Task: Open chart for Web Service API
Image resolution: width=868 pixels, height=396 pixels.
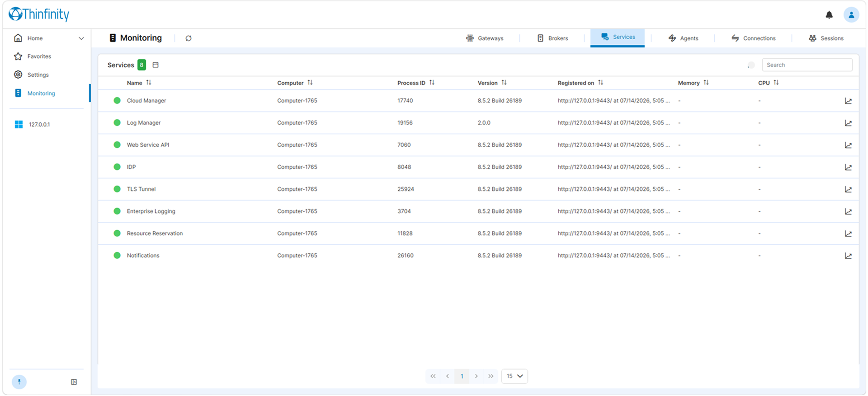Action: 848,145
